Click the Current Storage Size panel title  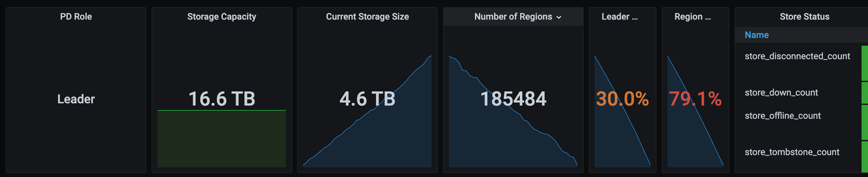pos(367,16)
